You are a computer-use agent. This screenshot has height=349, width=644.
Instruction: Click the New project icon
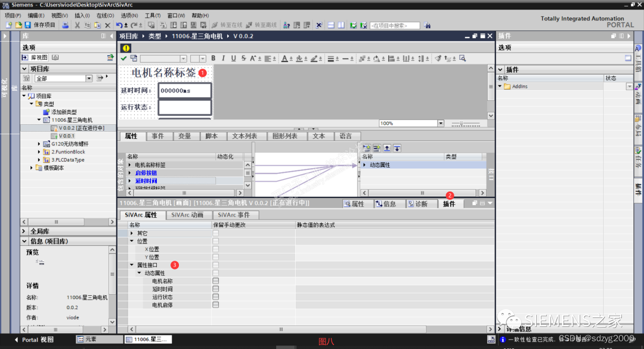pyautogui.click(x=8, y=25)
